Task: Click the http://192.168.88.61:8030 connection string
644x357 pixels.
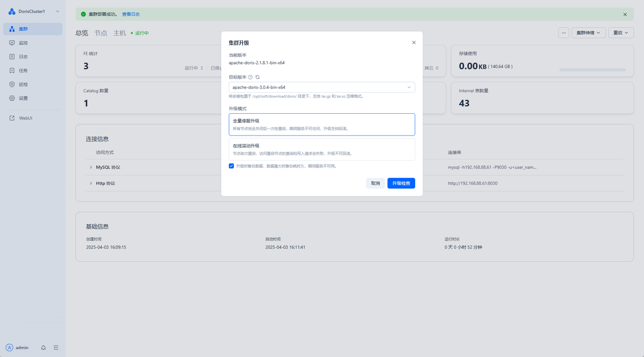Action: click(x=472, y=183)
